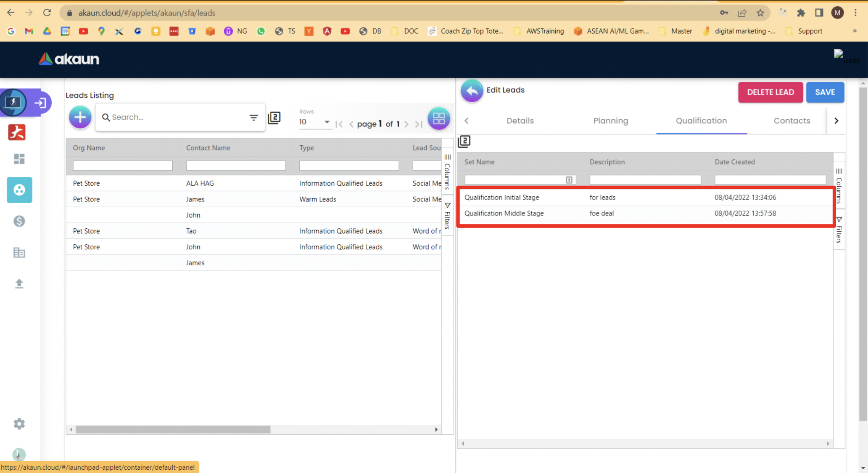Open the dashboard tiles sidebar icon
The width and height of the screenshot is (868, 473).
19,159
